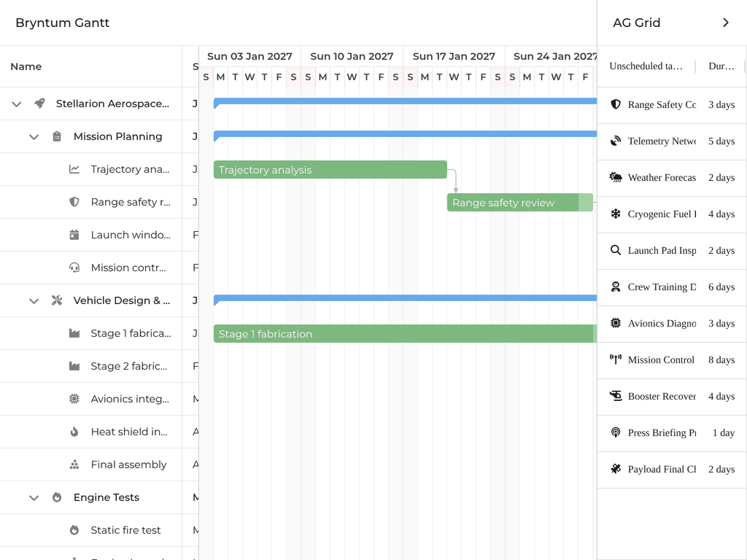Image resolution: width=747 pixels, height=560 pixels.
Task: Click the Weather Forecas task name
Action: coord(662,178)
